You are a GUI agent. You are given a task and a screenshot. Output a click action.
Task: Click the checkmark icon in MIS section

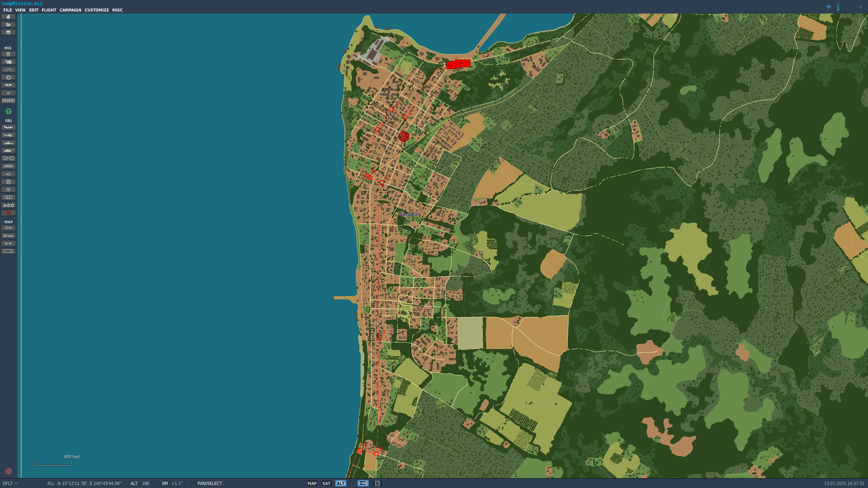[x=8, y=93]
